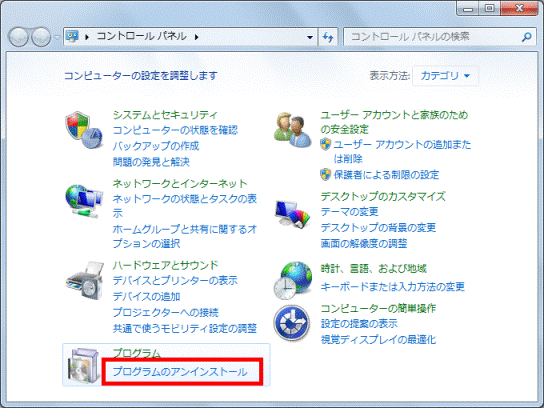The height and width of the screenshot is (408, 544).
Task: Open ユーザー アカウントと家族のための安全設定 category
Action: pos(394,122)
